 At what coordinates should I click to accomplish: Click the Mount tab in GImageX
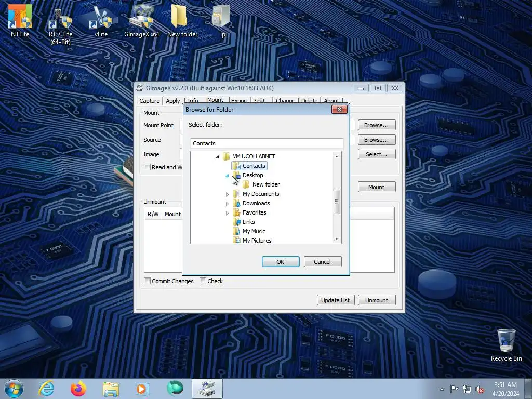(215, 100)
